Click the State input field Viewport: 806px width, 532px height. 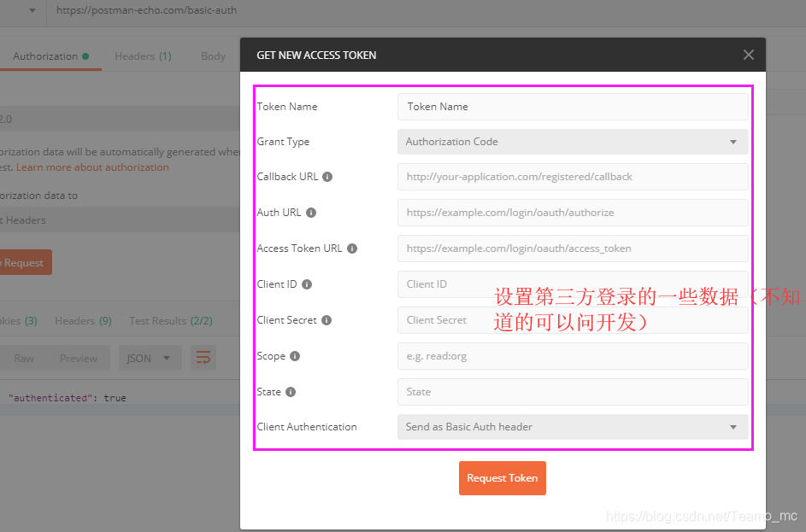tap(573, 392)
